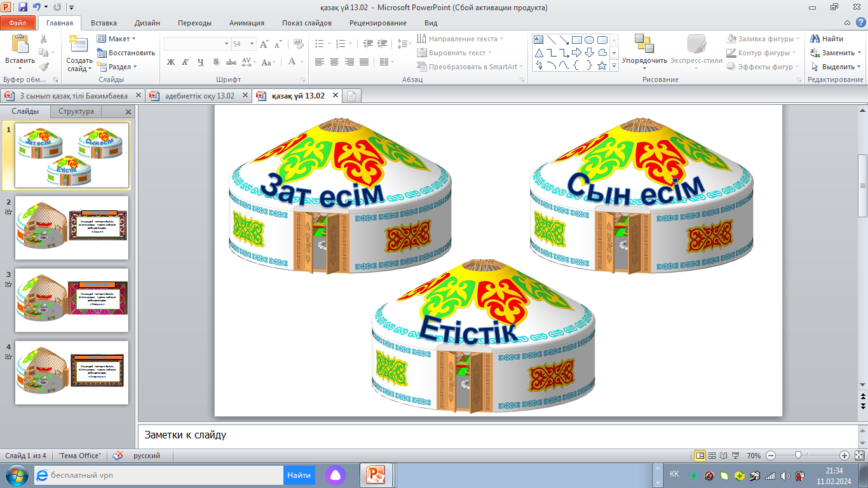
Task: Center the text alignment
Action: point(334,62)
